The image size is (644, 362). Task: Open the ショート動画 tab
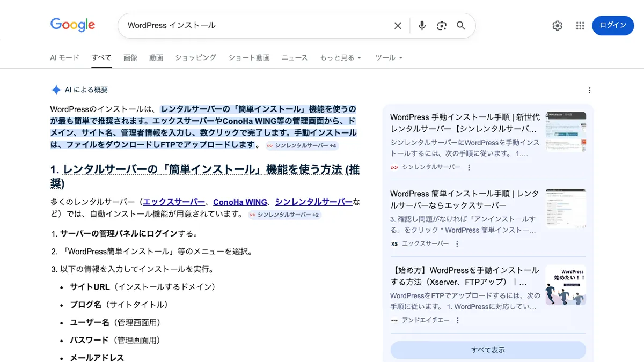coord(249,57)
